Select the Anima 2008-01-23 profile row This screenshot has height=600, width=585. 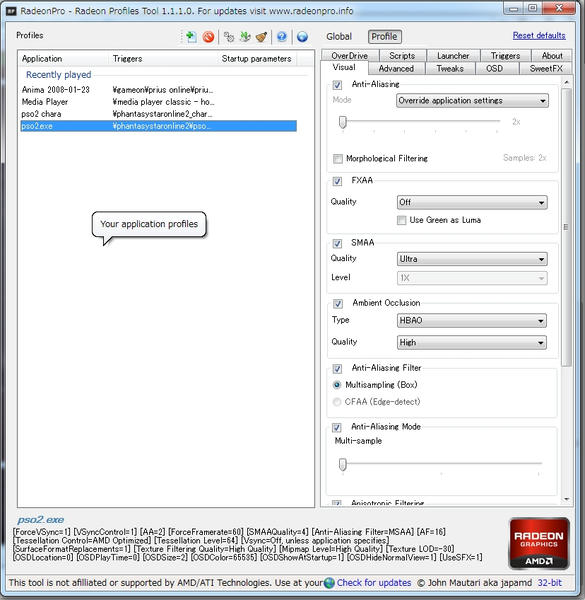pyautogui.click(x=158, y=90)
